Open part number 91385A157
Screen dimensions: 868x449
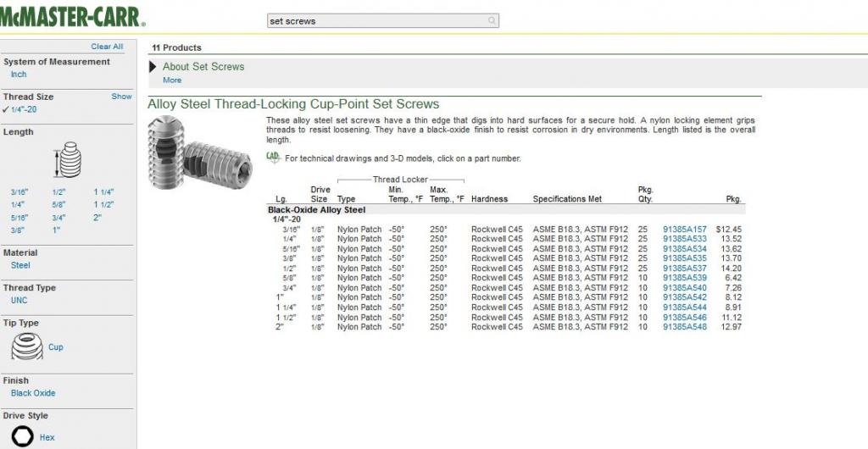coord(685,229)
